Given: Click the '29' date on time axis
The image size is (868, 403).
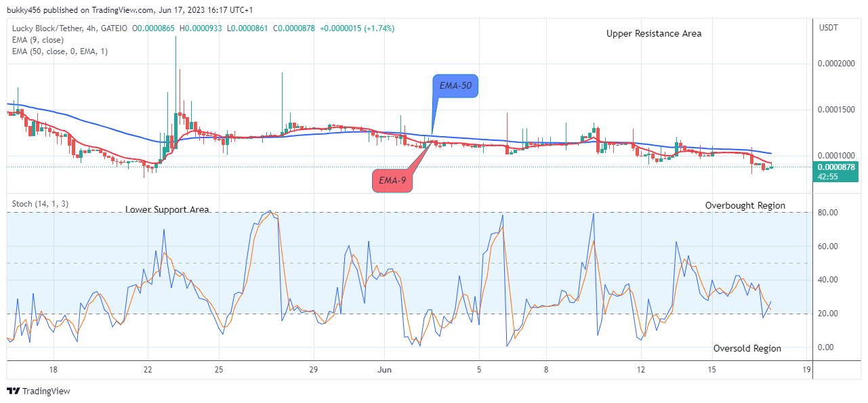Looking at the screenshot, I should (x=313, y=370).
